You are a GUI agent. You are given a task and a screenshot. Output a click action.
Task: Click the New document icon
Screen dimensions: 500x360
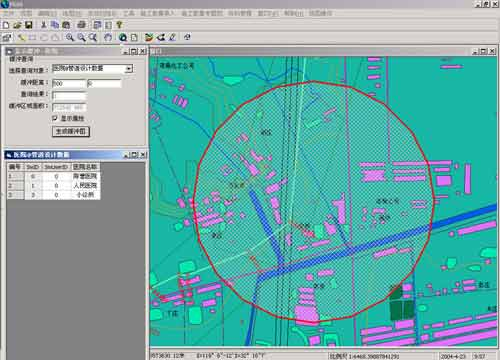point(6,25)
